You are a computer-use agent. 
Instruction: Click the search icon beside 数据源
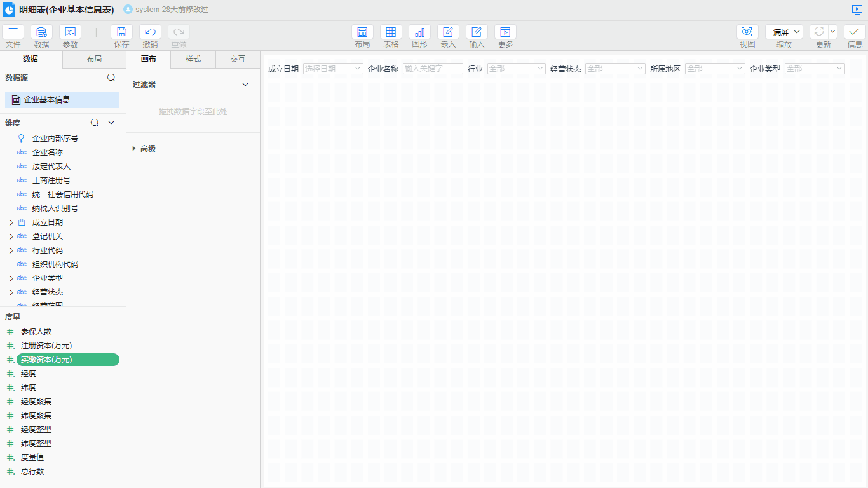point(111,78)
